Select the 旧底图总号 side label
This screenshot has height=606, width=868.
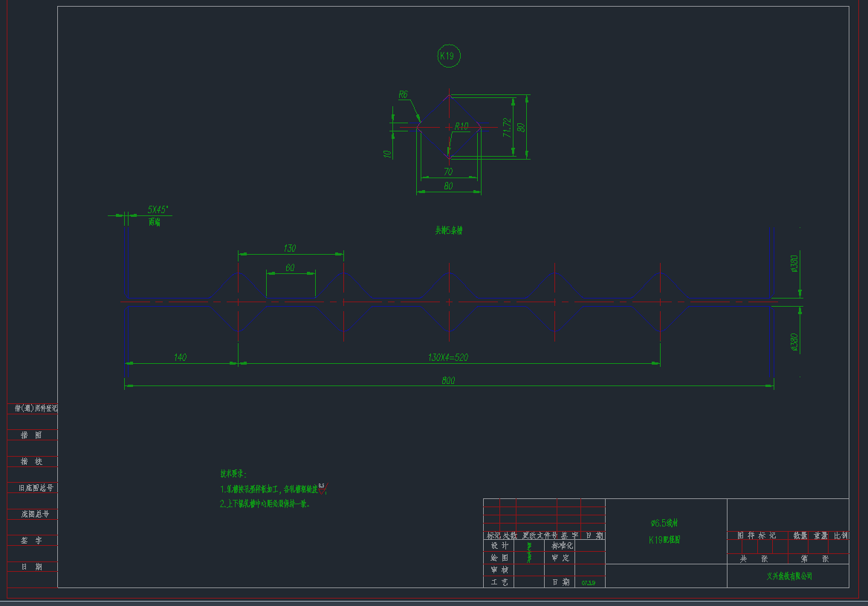coord(36,488)
